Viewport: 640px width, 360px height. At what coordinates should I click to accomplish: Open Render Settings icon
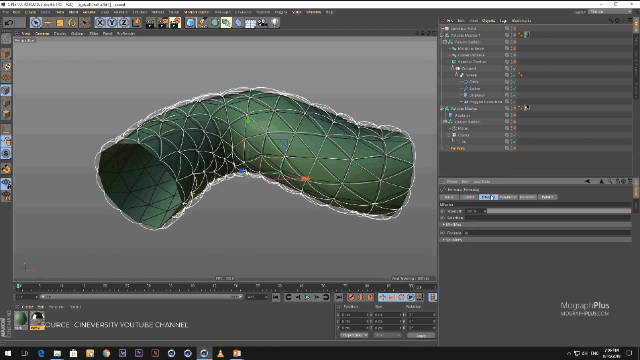[175, 23]
